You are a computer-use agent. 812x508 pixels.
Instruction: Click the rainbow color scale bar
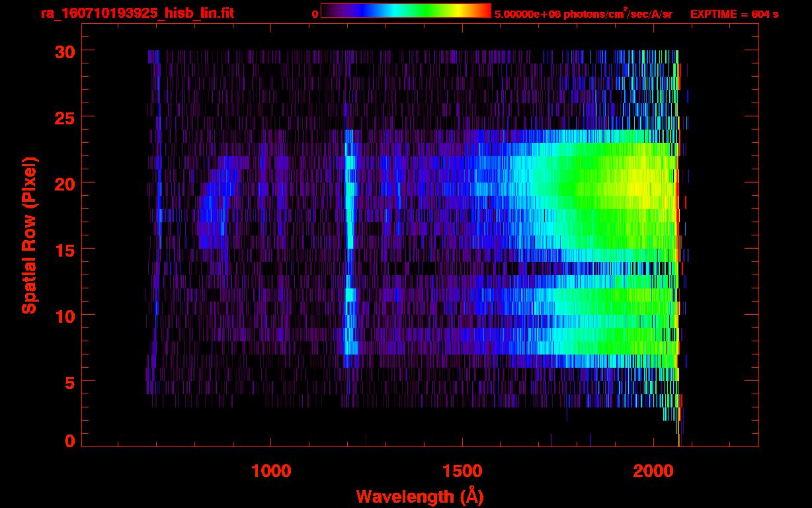click(405, 11)
